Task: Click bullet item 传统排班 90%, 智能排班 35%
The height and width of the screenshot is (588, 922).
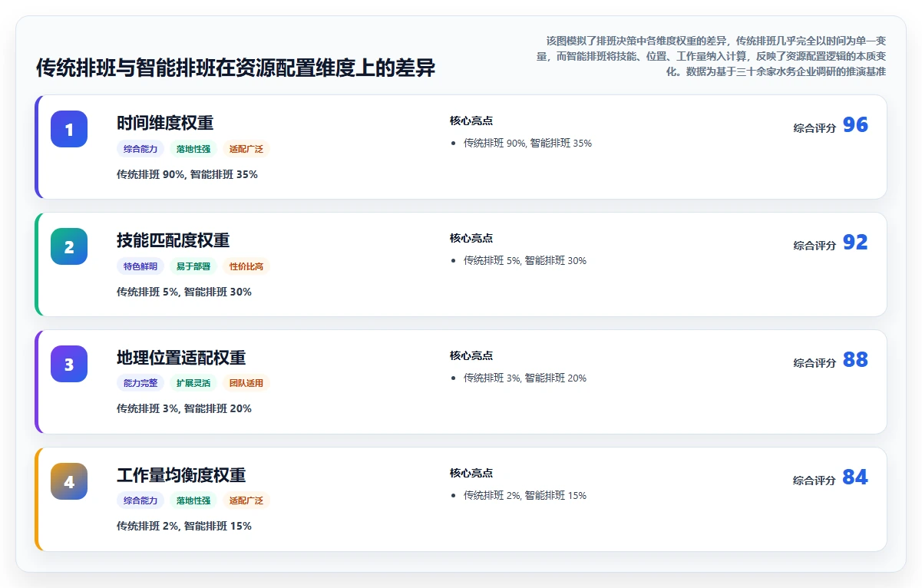Action: pos(527,143)
